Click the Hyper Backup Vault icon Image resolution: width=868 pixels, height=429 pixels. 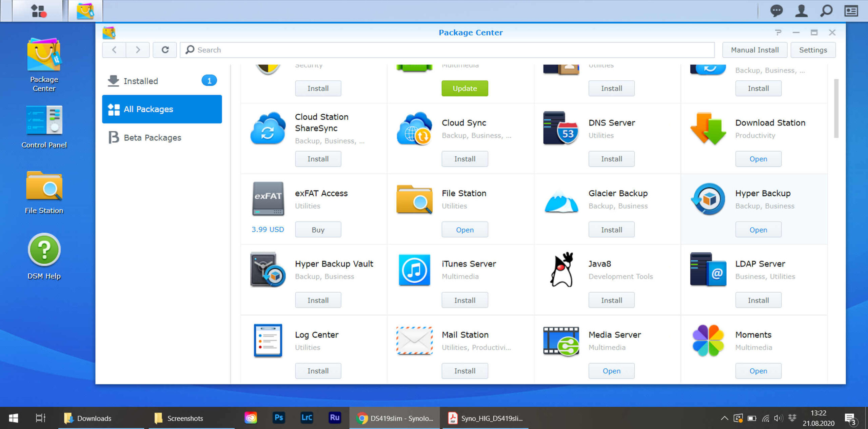coord(268,270)
